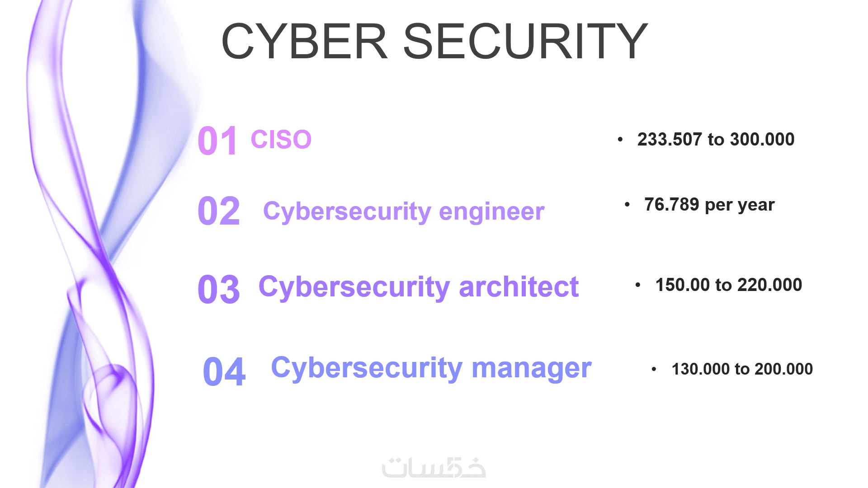Click the 130.000 to 200.000 salary text
868x488 pixels.
[x=742, y=369]
